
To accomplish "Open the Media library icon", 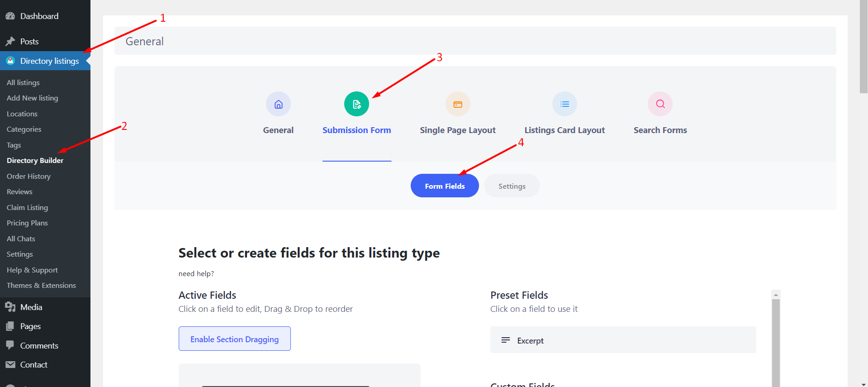I will (x=11, y=306).
